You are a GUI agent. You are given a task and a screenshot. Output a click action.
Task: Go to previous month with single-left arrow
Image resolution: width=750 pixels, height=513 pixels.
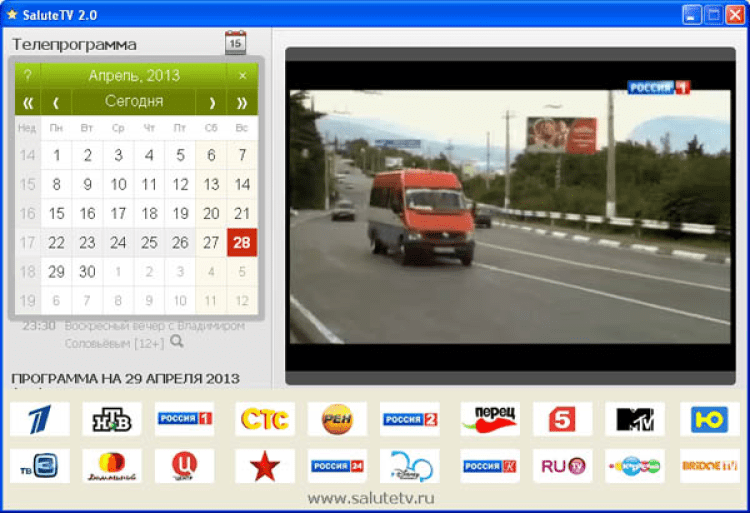(x=56, y=102)
